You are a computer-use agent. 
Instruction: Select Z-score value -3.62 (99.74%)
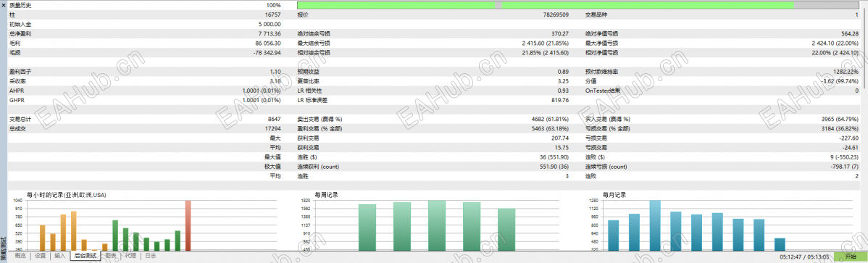pyautogui.click(x=839, y=81)
